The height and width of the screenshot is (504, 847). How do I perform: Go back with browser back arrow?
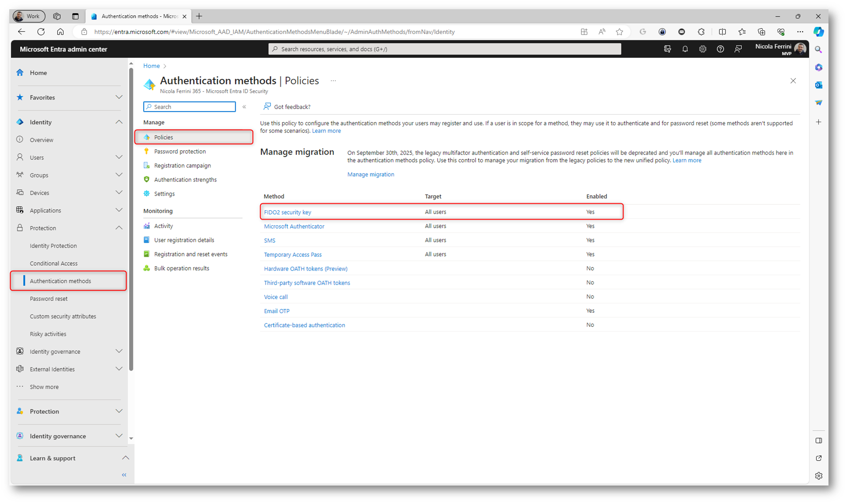tap(22, 32)
